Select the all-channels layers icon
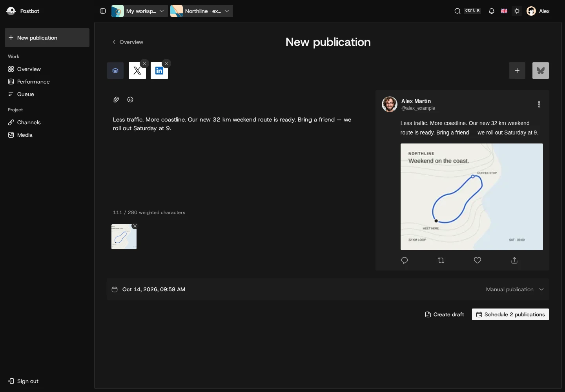 (115, 71)
